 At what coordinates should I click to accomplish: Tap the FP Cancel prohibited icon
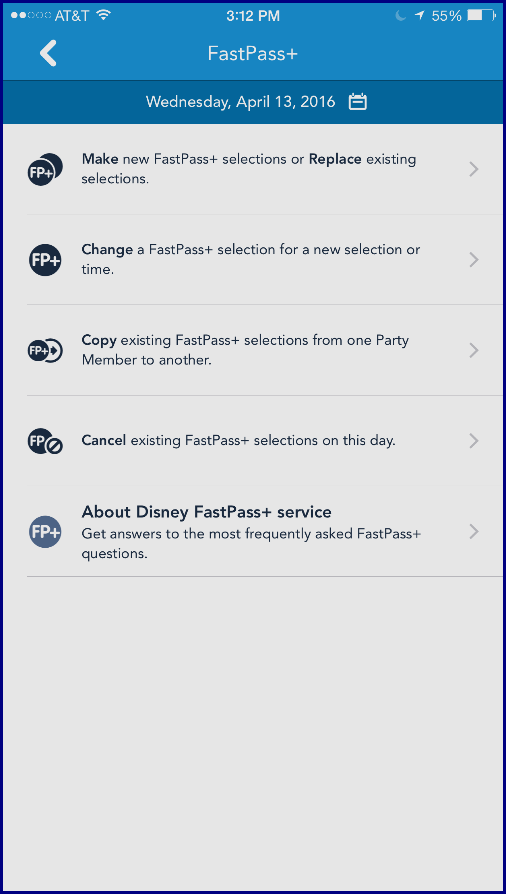point(45,441)
